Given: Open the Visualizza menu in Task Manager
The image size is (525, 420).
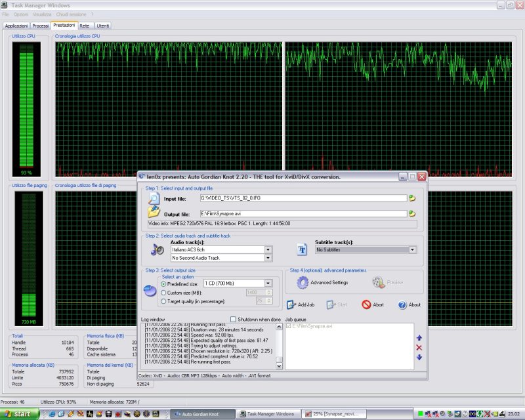Looking at the screenshot, I should tap(42, 14).
